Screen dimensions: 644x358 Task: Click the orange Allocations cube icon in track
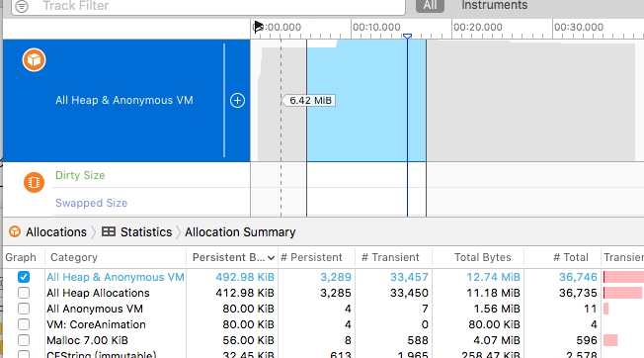tap(34, 60)
